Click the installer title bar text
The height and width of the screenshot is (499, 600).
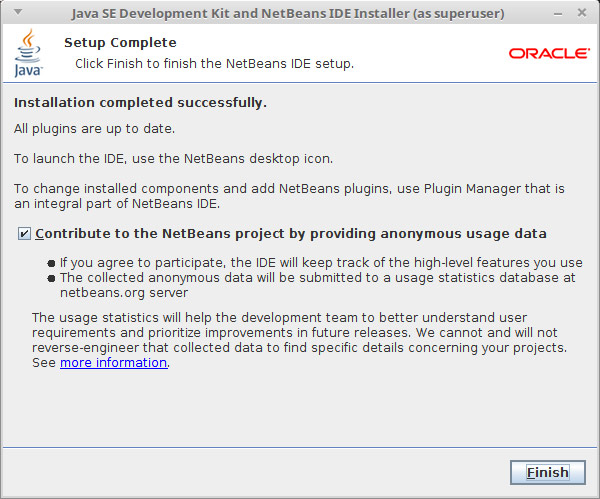288,13
